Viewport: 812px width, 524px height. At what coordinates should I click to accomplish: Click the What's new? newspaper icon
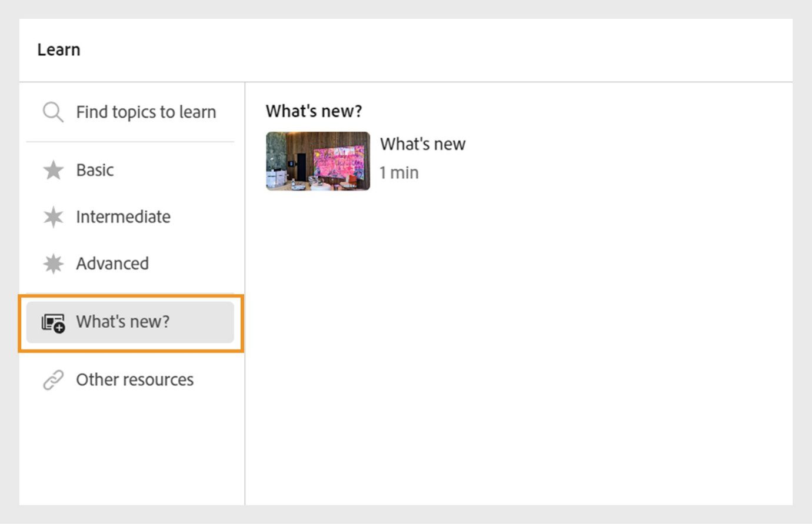point(53,323)
